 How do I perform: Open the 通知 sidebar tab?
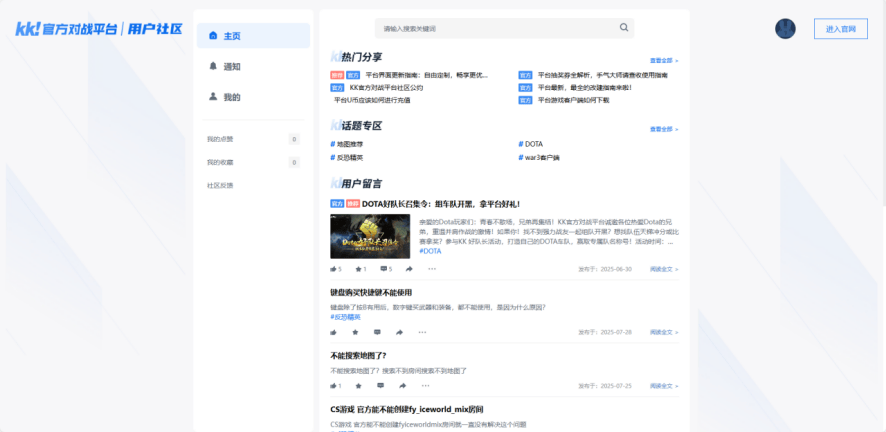point(253,67)
